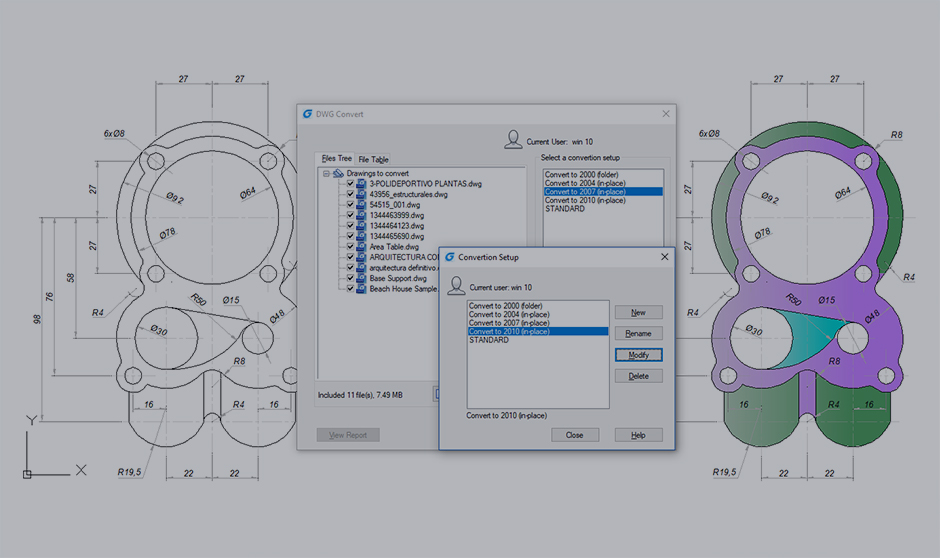Click the Included 11 file(s), 7.49 MB text
The image size is (940, 558).
[x=360, y=395]
